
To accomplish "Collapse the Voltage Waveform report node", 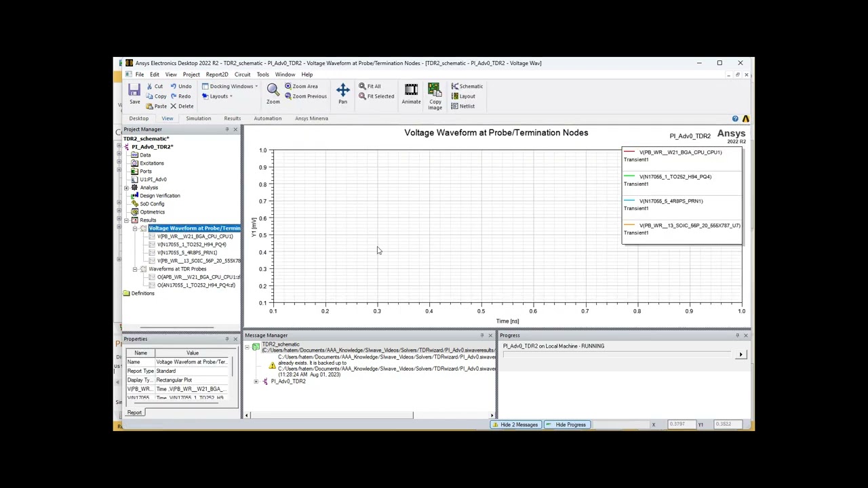I will click(135, 228).
